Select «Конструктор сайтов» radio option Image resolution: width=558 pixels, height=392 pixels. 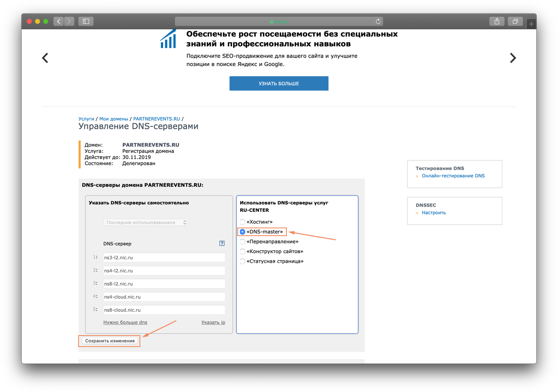coord(243,251)
